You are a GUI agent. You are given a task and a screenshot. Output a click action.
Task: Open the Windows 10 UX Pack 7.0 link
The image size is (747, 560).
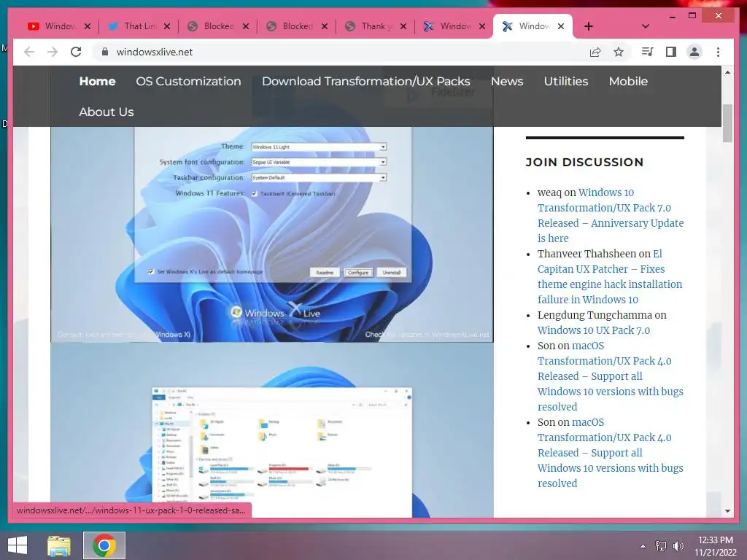594,330
